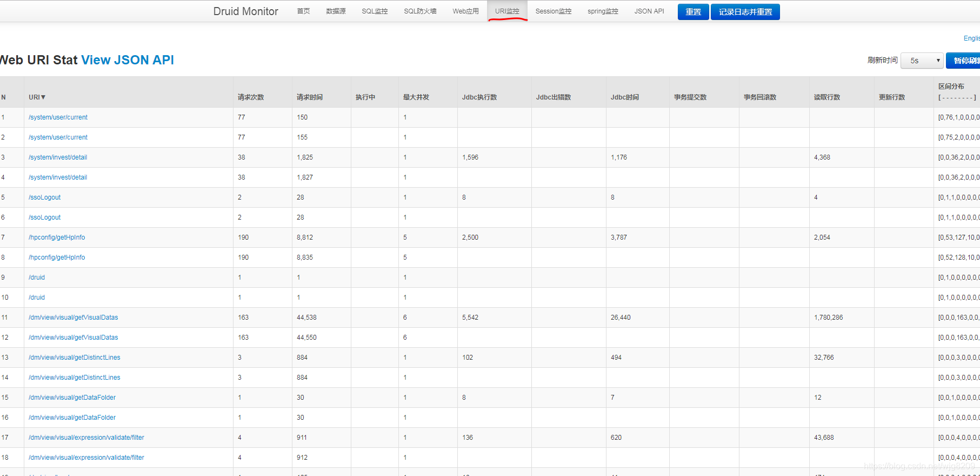Switch to the SQL监控 tab
Image resolution: width=980 pixels, height=476 pixels.
tap(375, 11)
